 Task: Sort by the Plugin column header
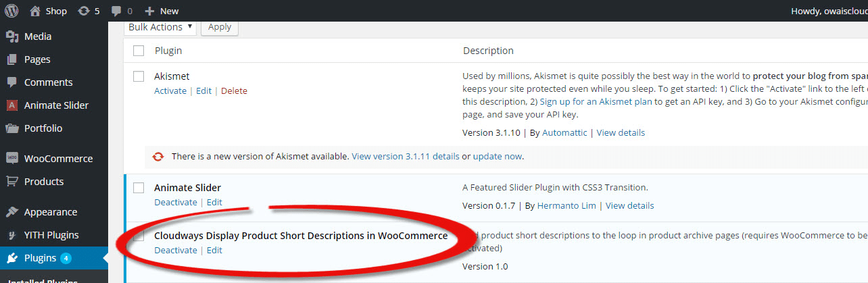point(168,51)
